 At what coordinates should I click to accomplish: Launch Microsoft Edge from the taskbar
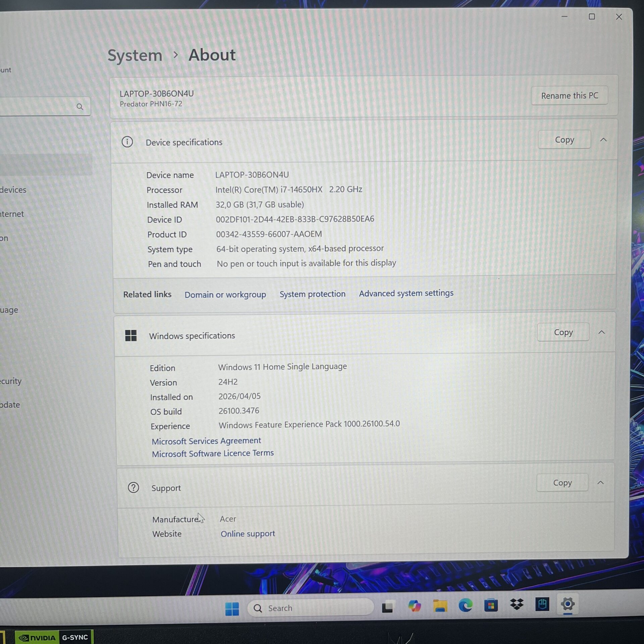coord(466,605)
